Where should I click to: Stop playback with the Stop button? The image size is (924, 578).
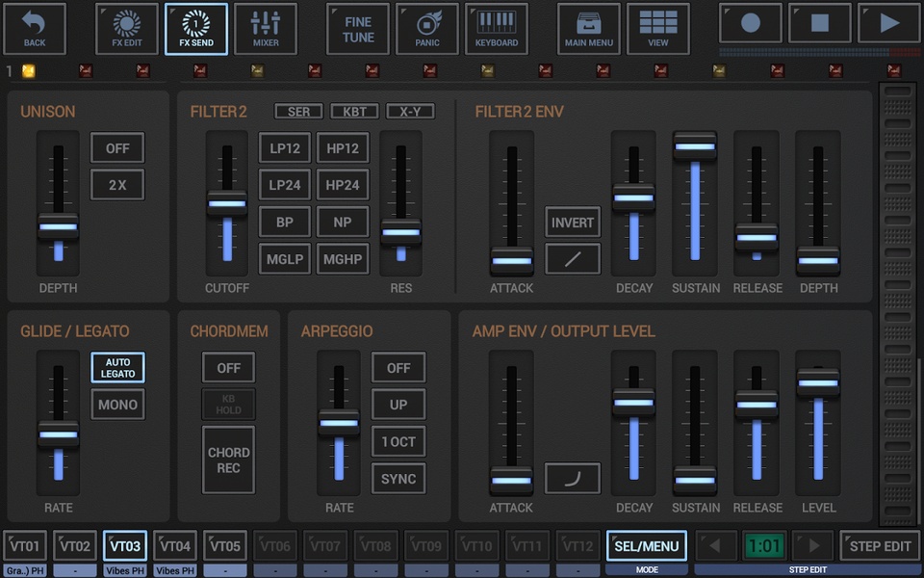[820, 23]
